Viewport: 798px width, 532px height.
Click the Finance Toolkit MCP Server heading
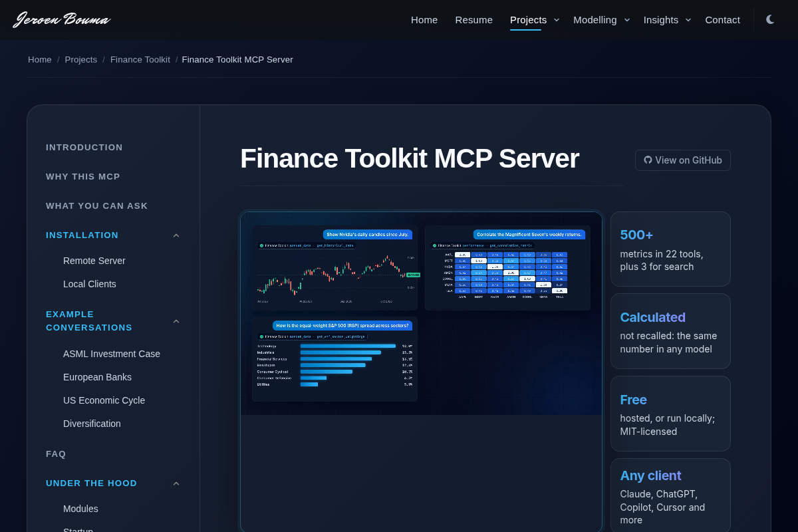click(410, 159)
